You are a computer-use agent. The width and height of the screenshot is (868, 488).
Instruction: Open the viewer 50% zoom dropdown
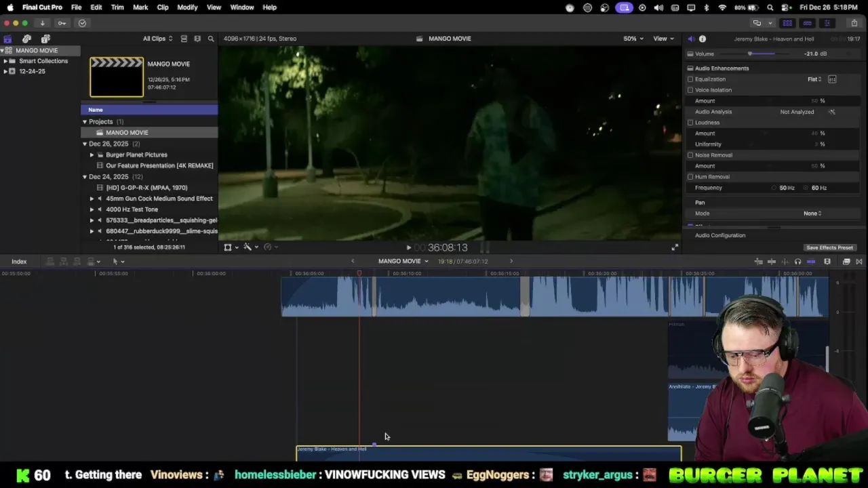click(x=633, y=39)
